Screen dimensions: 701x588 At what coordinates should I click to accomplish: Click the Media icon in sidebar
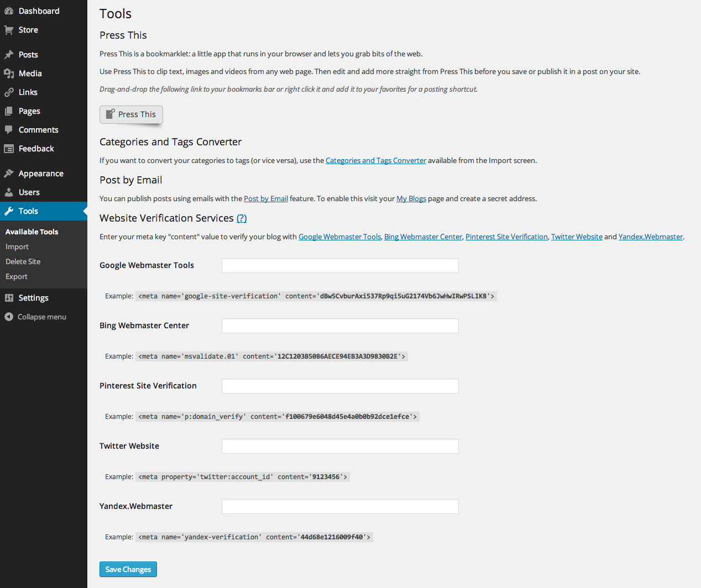pos(9,73)
